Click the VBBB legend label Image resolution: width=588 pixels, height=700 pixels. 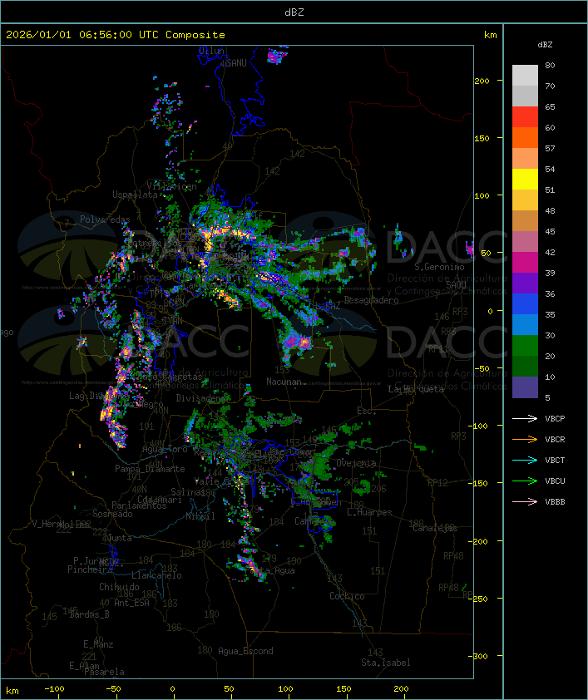555,502
